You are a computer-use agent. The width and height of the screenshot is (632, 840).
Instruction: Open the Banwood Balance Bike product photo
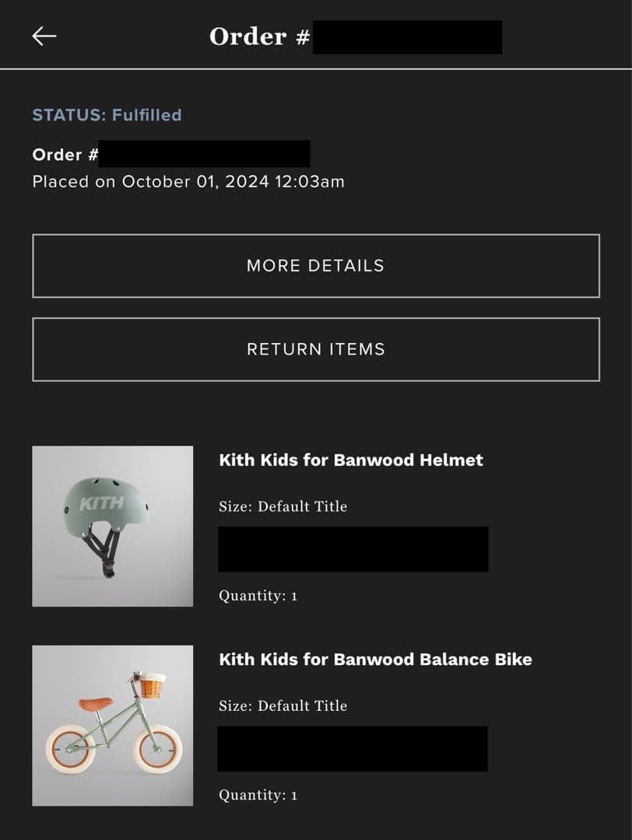point(112,725)
